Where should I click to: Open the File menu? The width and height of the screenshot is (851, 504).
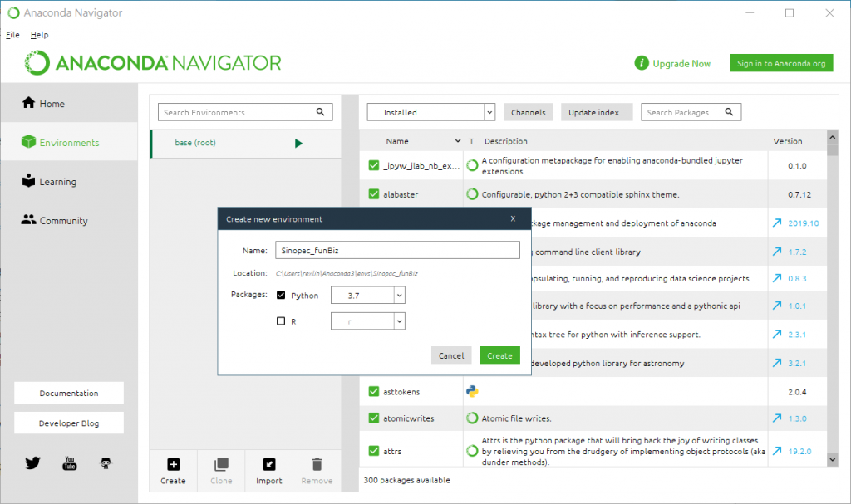[12, 35]
